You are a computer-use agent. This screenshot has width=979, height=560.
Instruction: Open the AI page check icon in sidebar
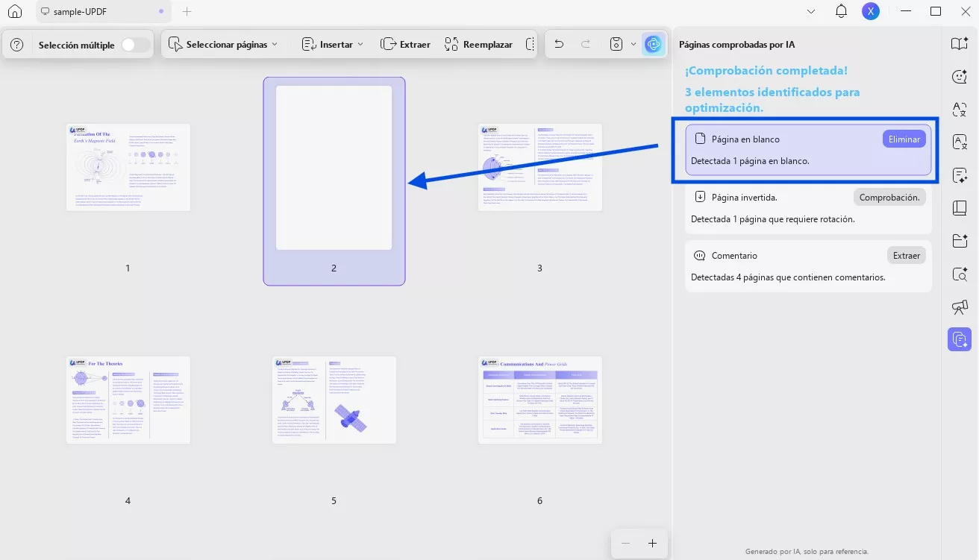coord(959,339)
